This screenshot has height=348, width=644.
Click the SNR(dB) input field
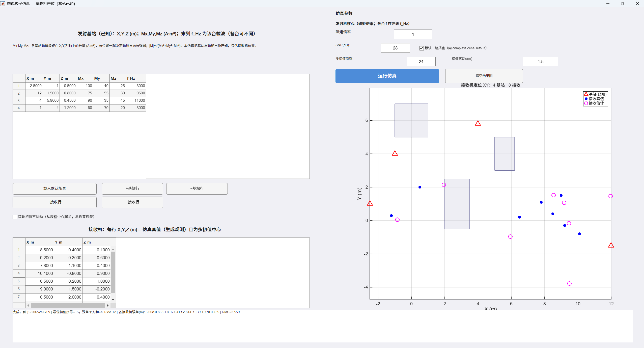tap(395, 48)
